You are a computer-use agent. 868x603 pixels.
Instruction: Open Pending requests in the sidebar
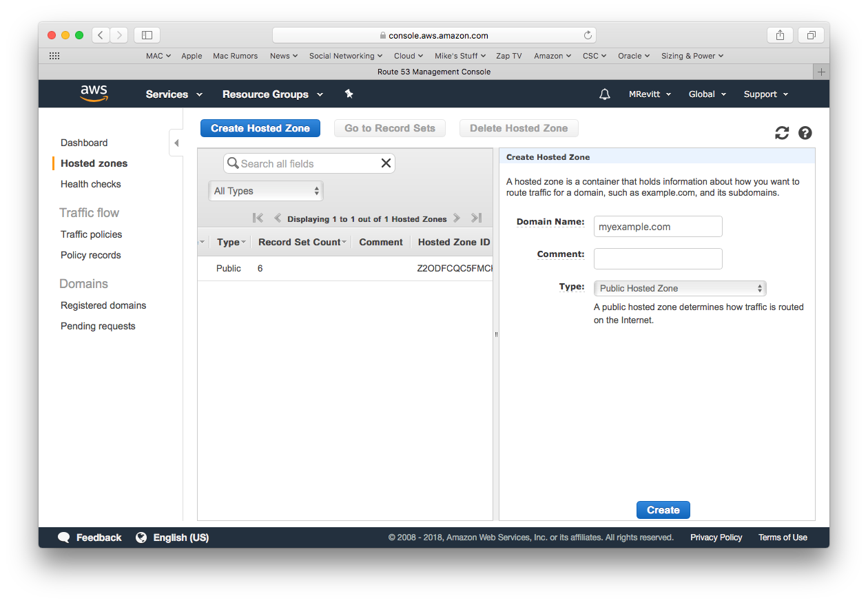[98, 326]
